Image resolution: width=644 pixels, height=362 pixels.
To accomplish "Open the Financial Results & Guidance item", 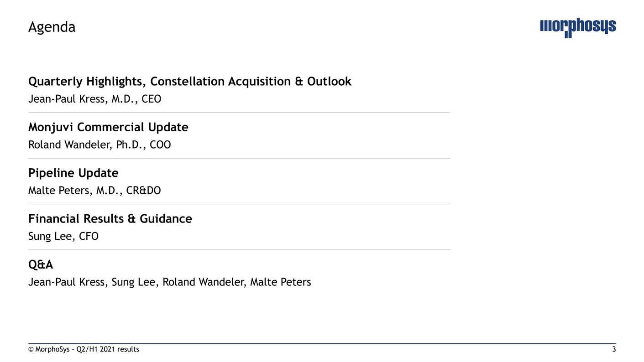I will (110, 219).
